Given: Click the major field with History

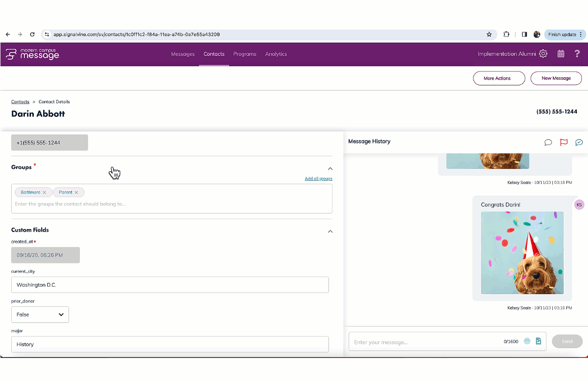Looking at the screenshot, I should 170,344.
